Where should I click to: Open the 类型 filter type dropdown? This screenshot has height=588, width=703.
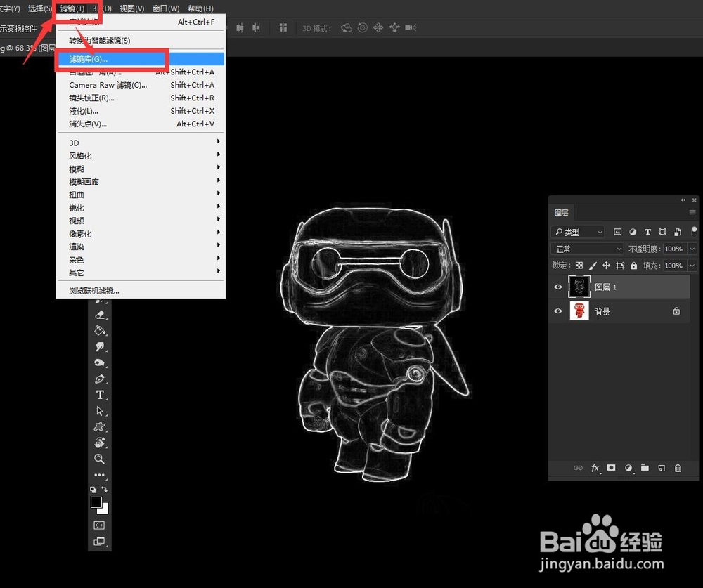pos(578,232)
